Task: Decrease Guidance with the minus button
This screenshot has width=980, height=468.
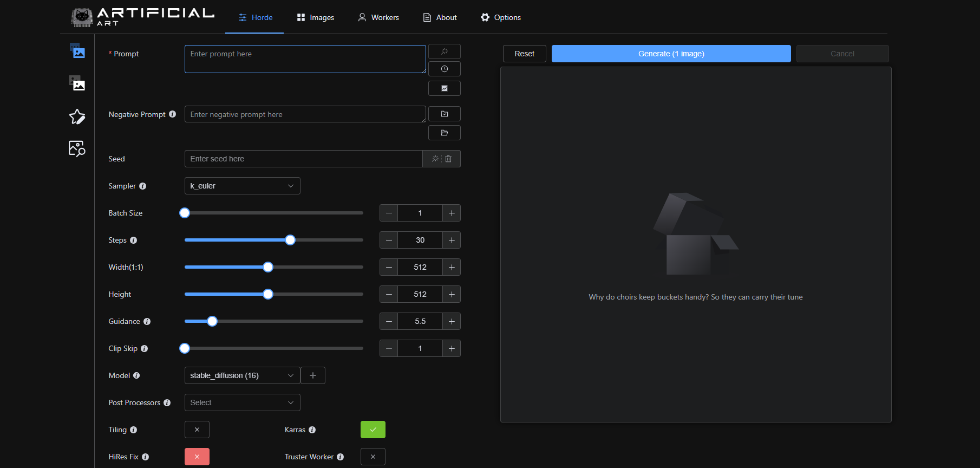Action: click(x=389, y=321)
